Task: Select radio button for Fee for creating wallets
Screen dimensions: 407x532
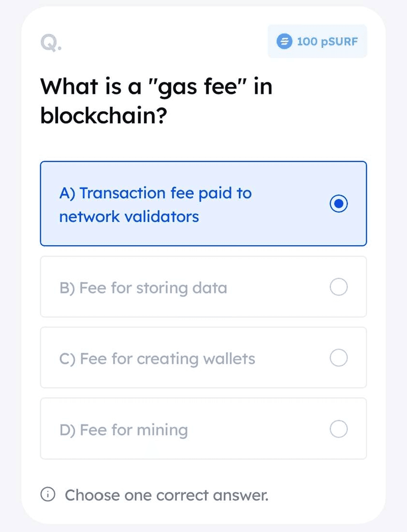Action: click(x=338, y=357)
